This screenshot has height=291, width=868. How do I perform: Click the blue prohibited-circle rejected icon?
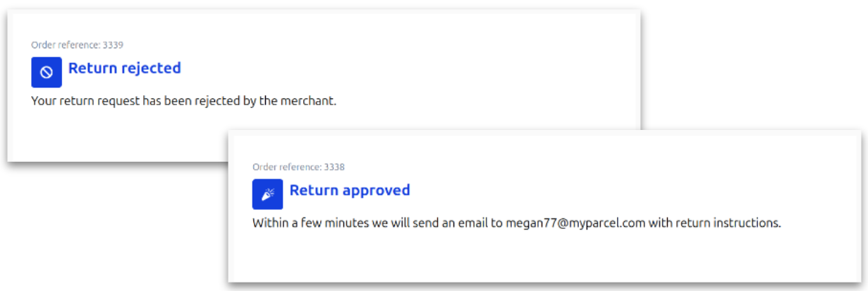click(47, 72)
